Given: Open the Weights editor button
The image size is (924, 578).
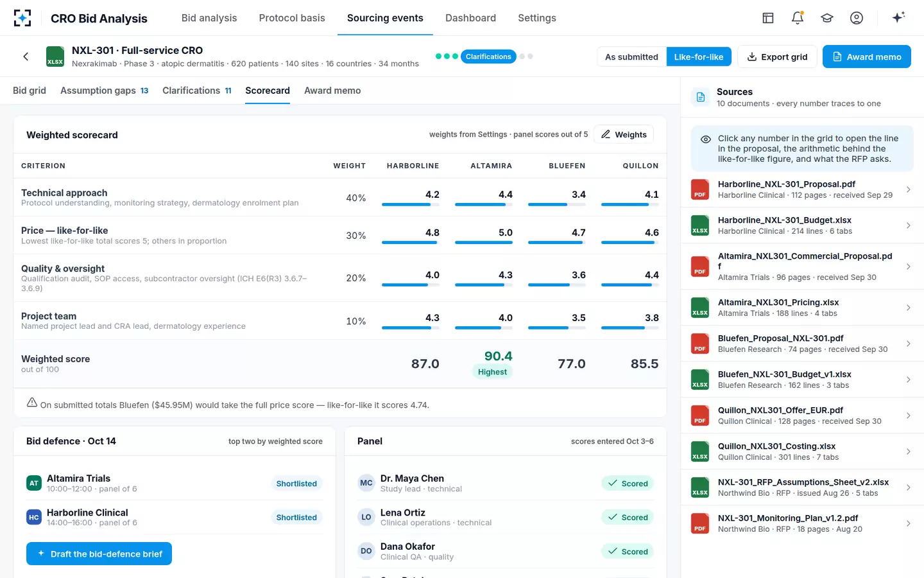Looking at the screenshot, I should 624,134.
